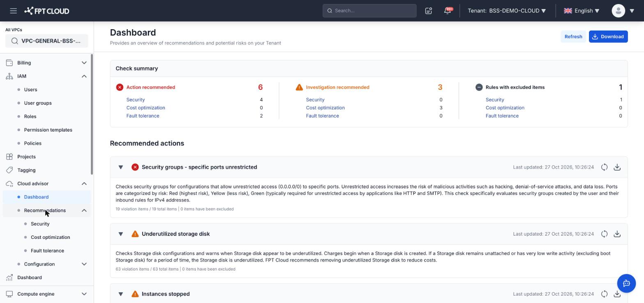Open Cost optimization recommendations in sidebar

[50, 237]
